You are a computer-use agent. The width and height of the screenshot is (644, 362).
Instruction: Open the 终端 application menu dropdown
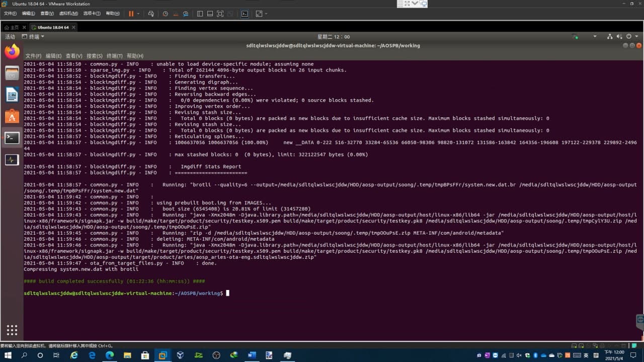click(34, 37)
